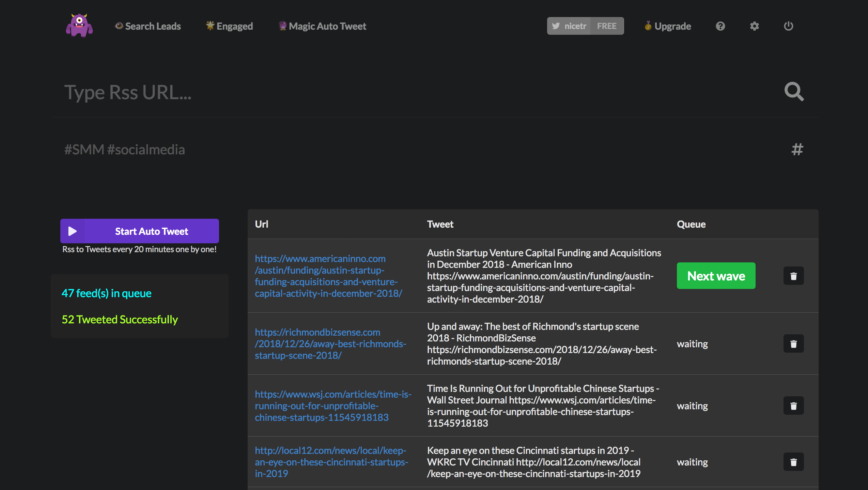This screenshot has height=490, width=868.
Task: Open the help question mark icon
Action: (x=720, y=26)
